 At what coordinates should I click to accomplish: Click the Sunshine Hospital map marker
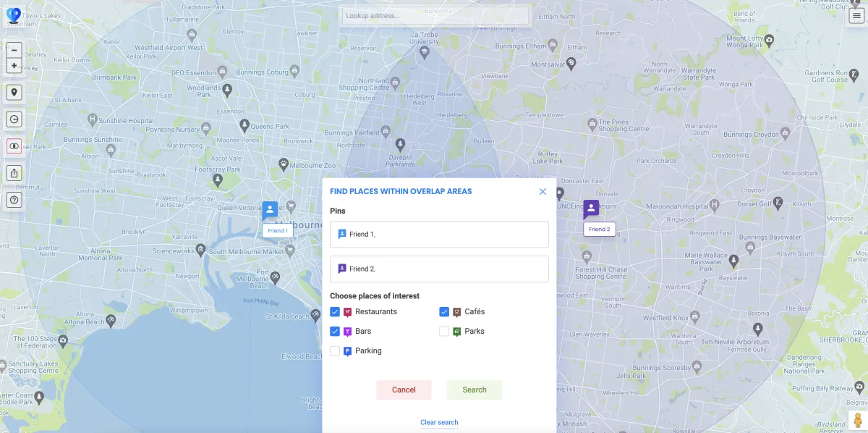click(93, 119)
